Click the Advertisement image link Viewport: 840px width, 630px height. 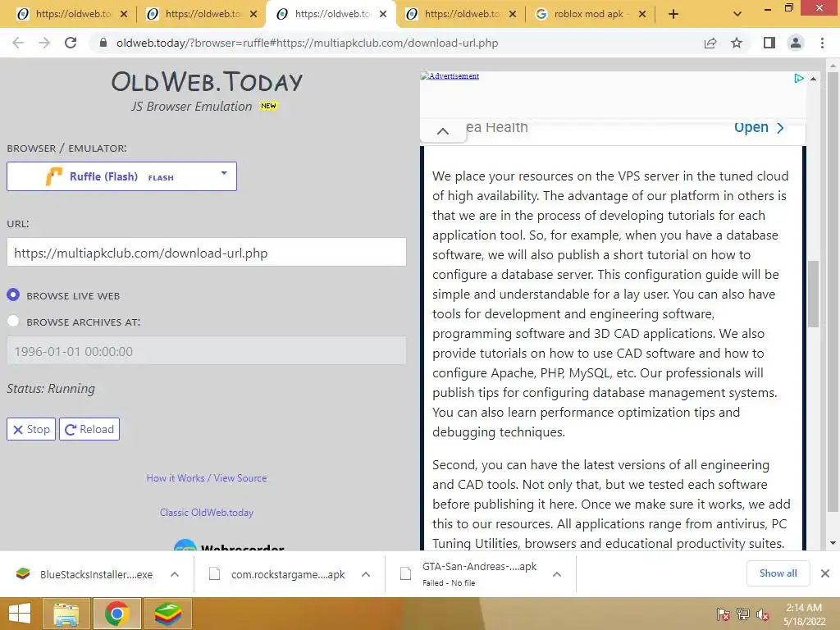(450, 76)
